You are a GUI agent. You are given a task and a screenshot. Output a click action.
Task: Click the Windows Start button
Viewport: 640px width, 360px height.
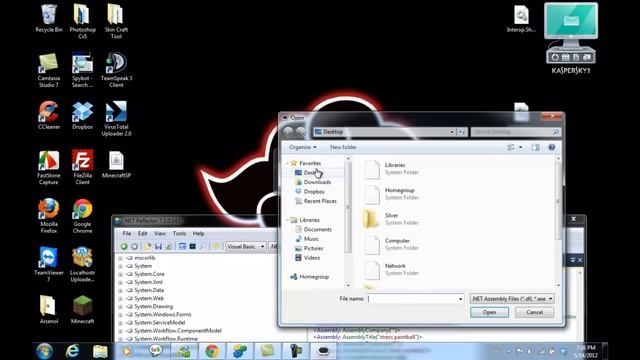pos(44,351)
